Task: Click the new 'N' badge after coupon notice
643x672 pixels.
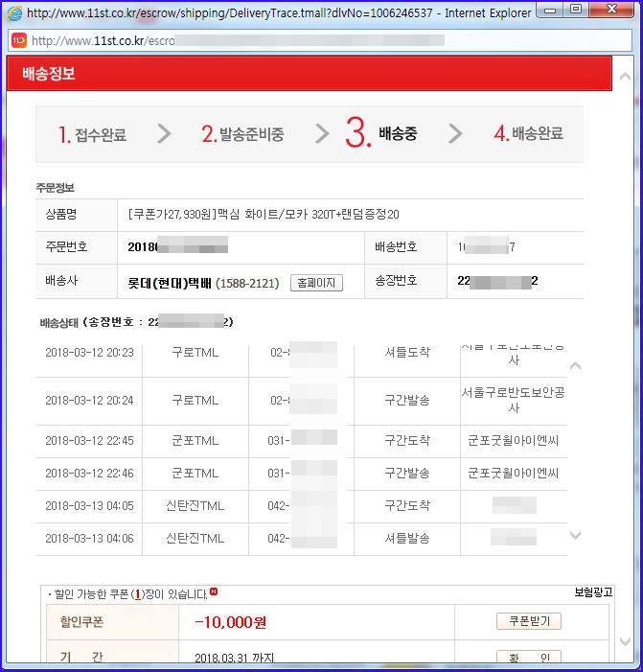Action: tap(214, 591)
